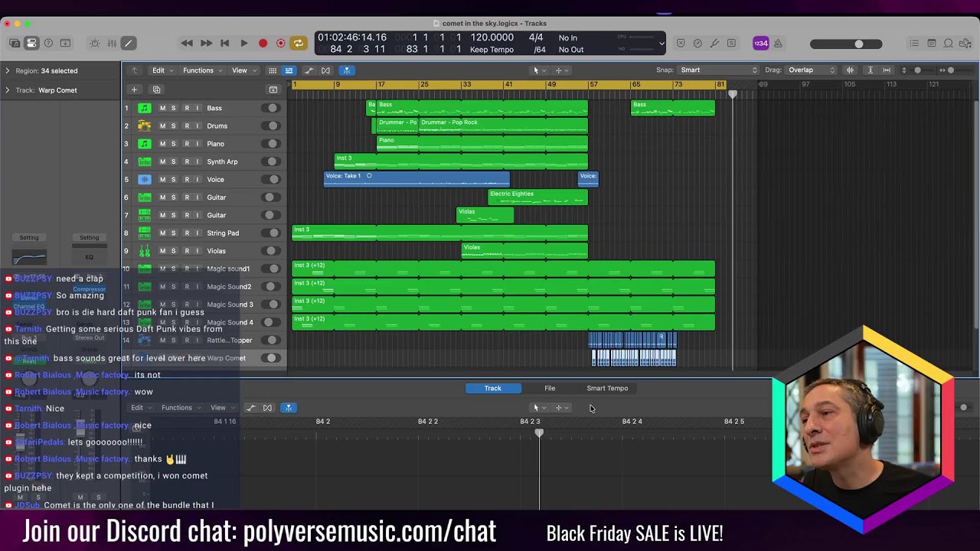This screenshot has height=551, width=980.
Task: Open the Mixer sliders icon
Action: pos(112,44)
